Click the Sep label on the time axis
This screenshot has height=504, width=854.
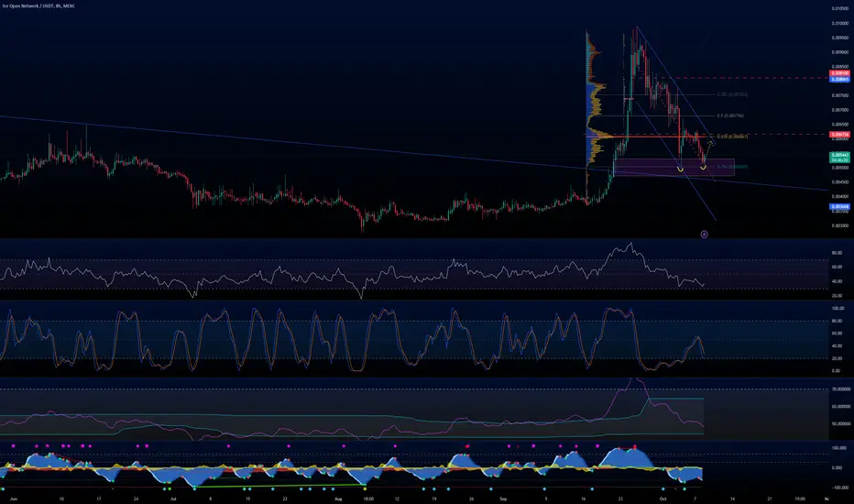pyautogui.click(x=503, y=499)
